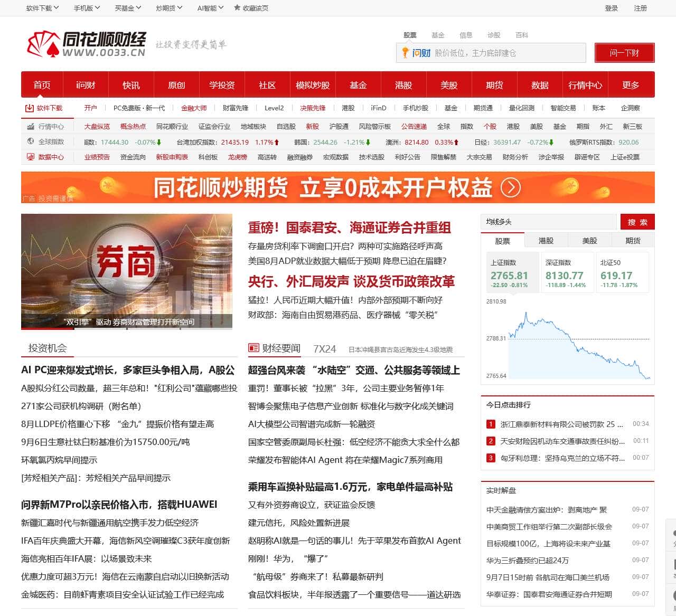Click the star icon beside 收藏该页
Screen dimensions: 676x616
pyautogui.click(x=237, y=8)
